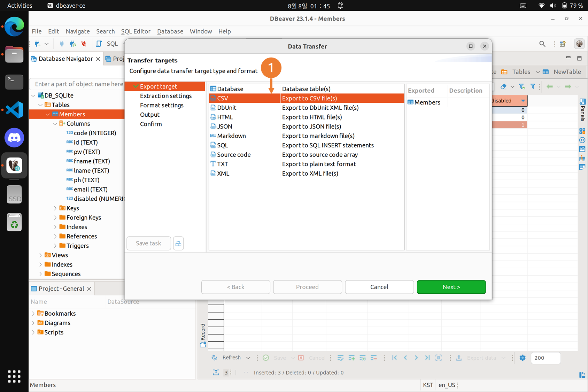Show Applications grid in dock
Viewport: 588px width, 392px height.
click(14, 376)
